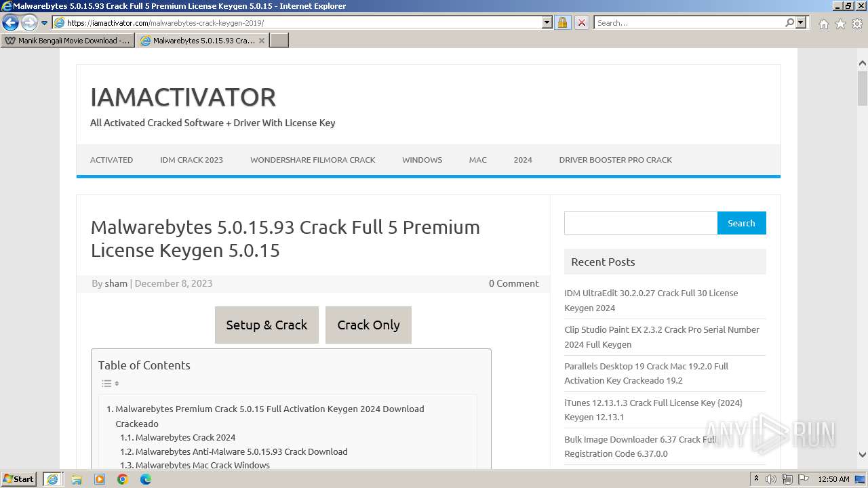Click the Recent Posts heading
Viewport: 868px width, 488px height.
[603, 262]
